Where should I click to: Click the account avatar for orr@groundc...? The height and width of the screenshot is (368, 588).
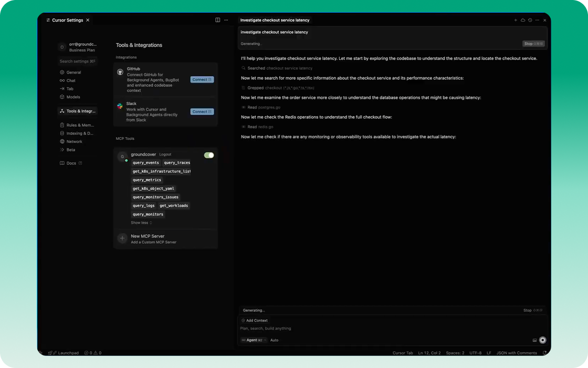[x=62, y=47]
